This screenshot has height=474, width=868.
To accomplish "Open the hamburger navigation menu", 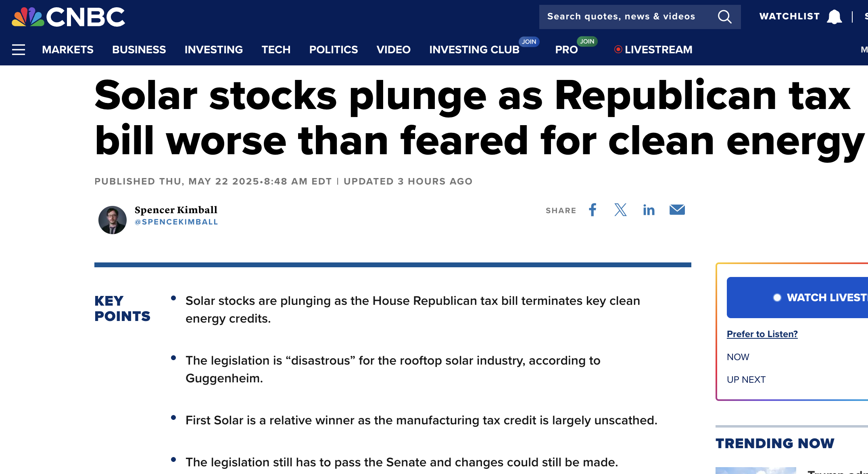I will point(19,50).
